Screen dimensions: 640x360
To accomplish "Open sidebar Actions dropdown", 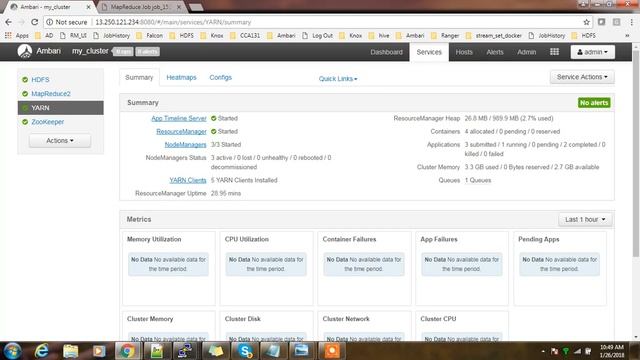I will click(60, 140).
